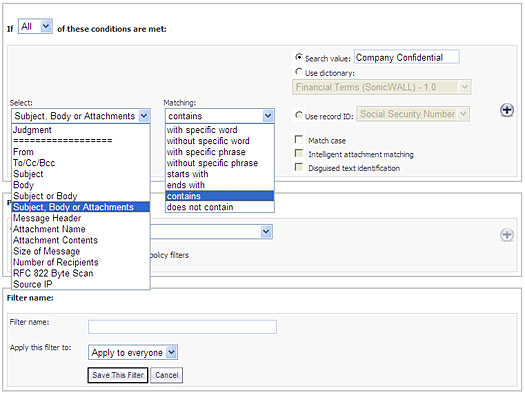The image size is (525, 395).
Task: Open the action dropdown below the lists
Action: coord(211,232)
